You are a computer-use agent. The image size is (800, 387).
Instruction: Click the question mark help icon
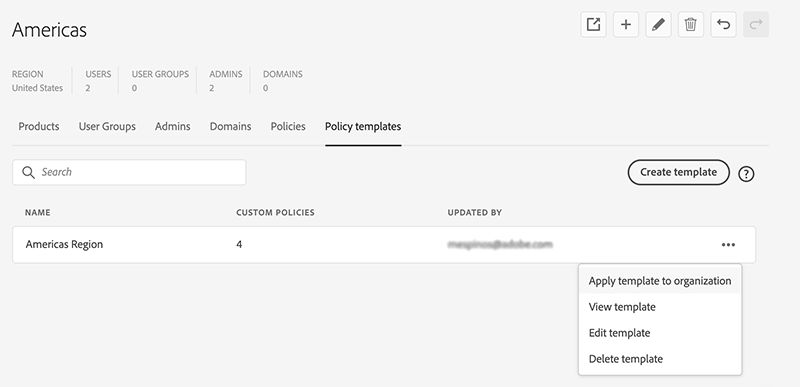point(746,174)
